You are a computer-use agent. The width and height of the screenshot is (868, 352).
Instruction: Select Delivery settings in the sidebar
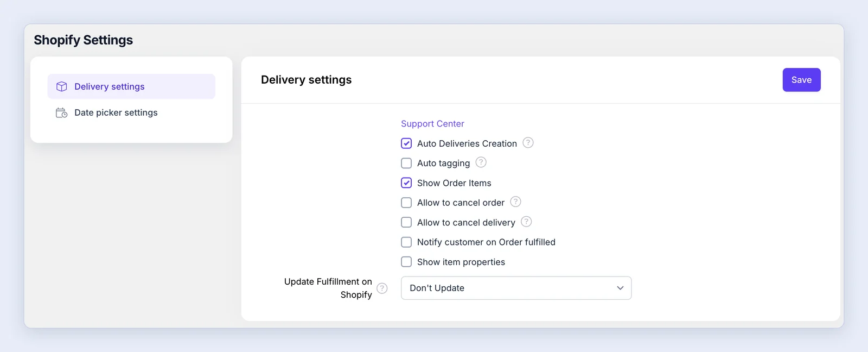[131, 86]
